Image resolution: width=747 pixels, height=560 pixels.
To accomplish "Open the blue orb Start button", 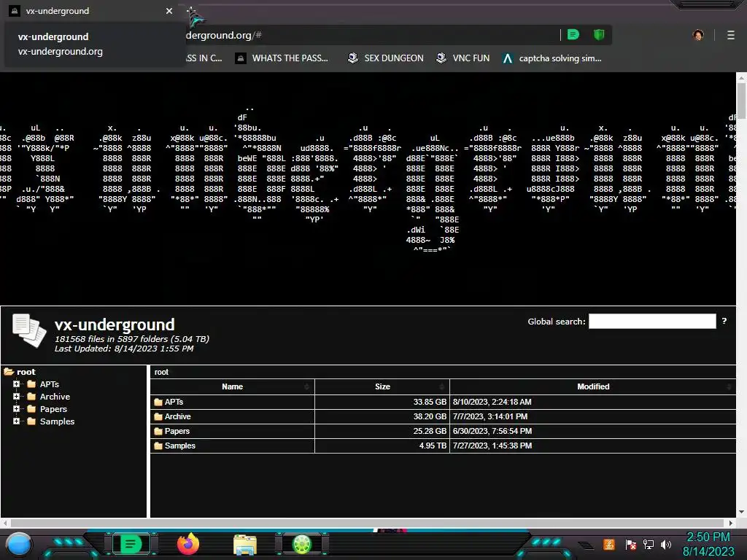I will pyautogui.click(x=18, y=545).
